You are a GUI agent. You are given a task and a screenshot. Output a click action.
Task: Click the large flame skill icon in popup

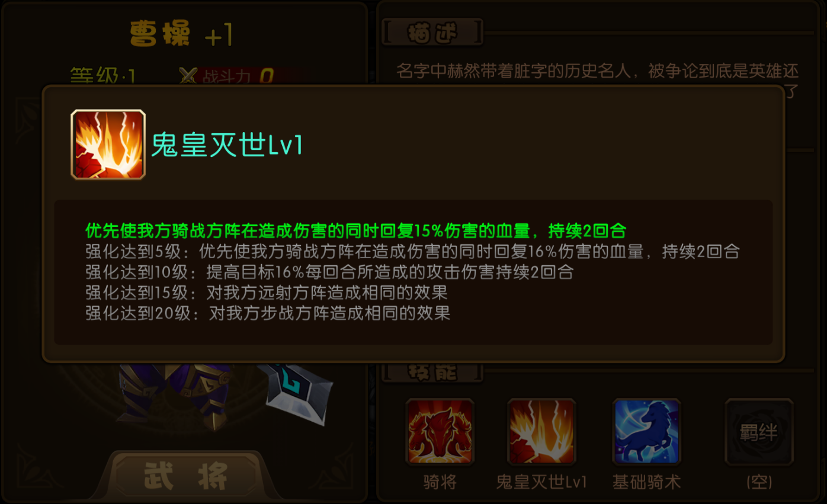tap(108, 144)
